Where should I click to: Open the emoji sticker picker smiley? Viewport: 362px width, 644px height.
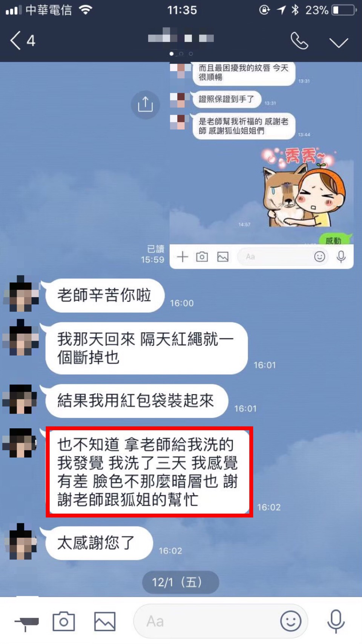click(291, 621)
